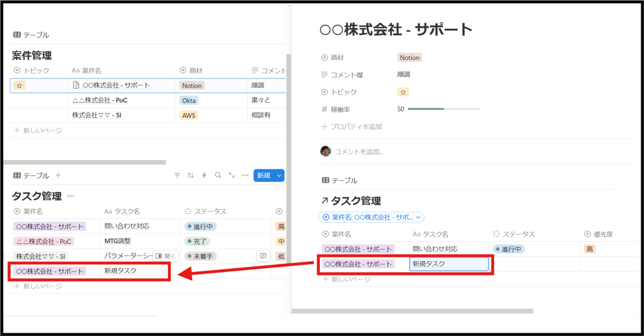Click the ステータス column header in right table
The image size is (644, 336).
pos(514,234)
